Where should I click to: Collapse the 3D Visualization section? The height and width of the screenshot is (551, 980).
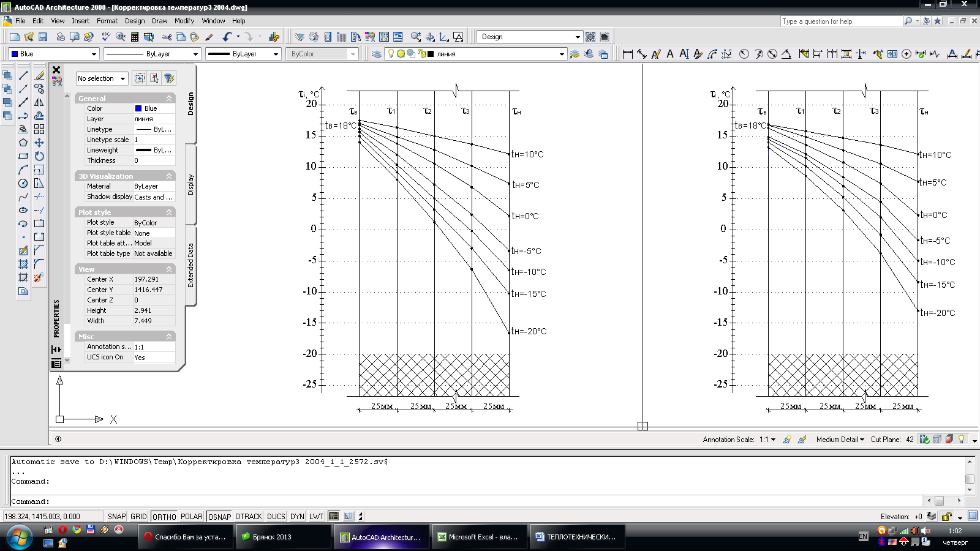pos(169,176)
